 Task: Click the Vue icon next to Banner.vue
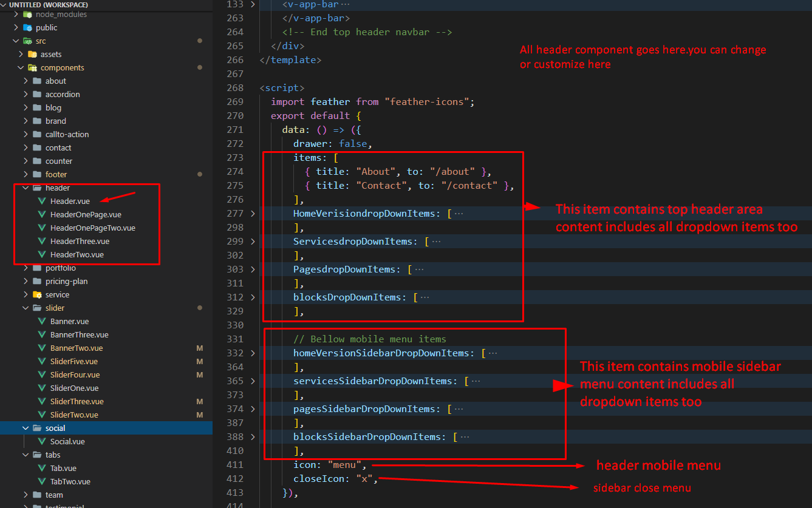pos(42,321)
